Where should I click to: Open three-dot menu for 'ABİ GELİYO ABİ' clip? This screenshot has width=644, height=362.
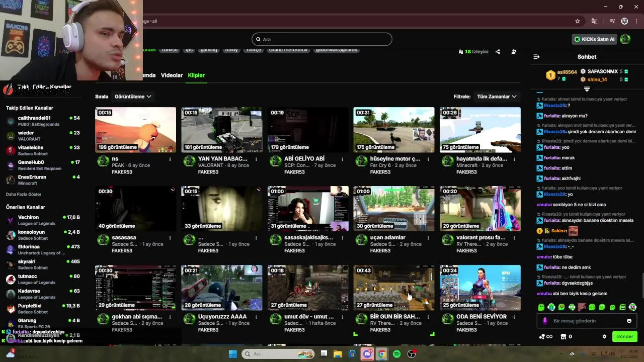(x=343, y=159)
